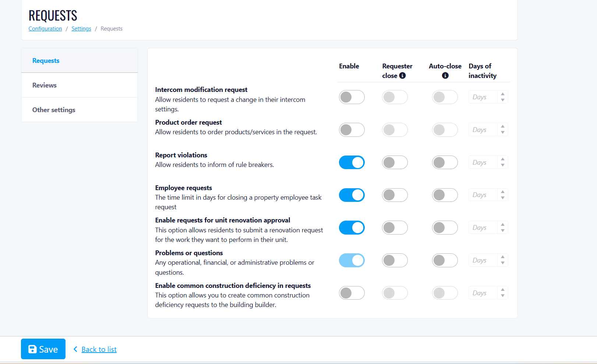
Task: Increase days for Intercom modification request
Action: click(503, 94)
